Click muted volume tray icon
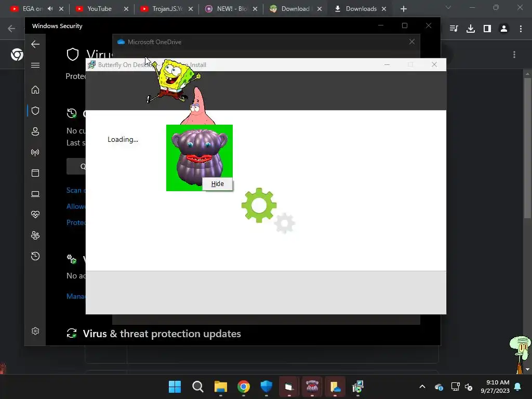 coord(469,387)
